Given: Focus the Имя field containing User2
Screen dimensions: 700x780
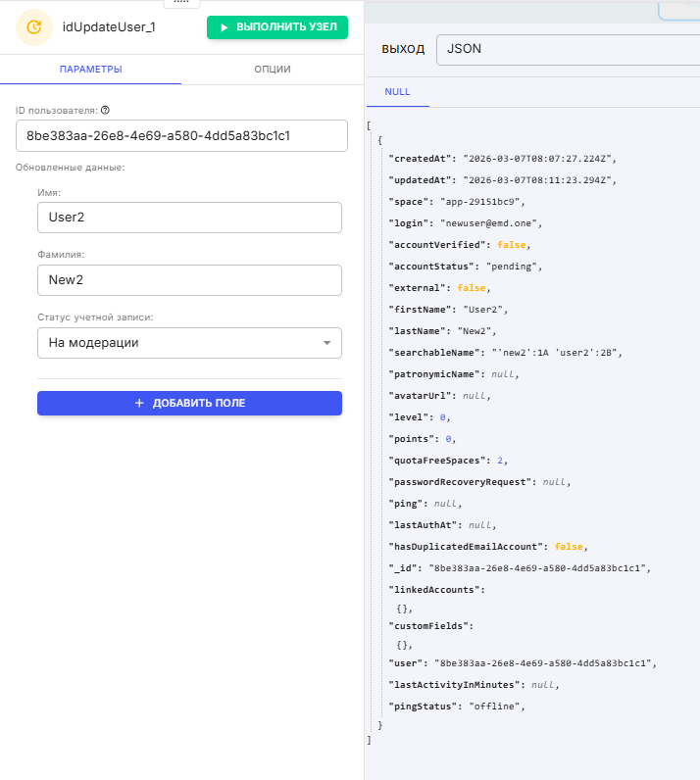Looking at the screenshot, I should coord(189,218).
